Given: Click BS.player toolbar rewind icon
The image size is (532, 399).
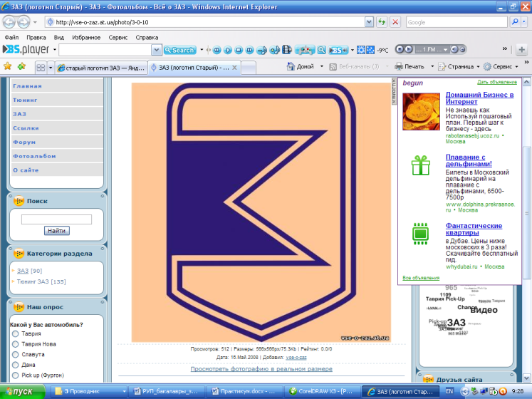Looking at the screenshot, I should click(x=217, y=51).
